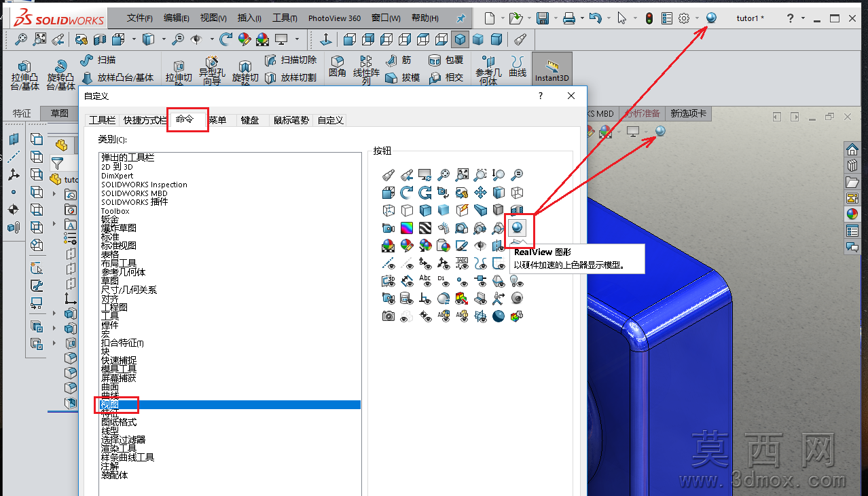
Task: Click the Swept Boss tool (扫描)
Action: (98, 60)
